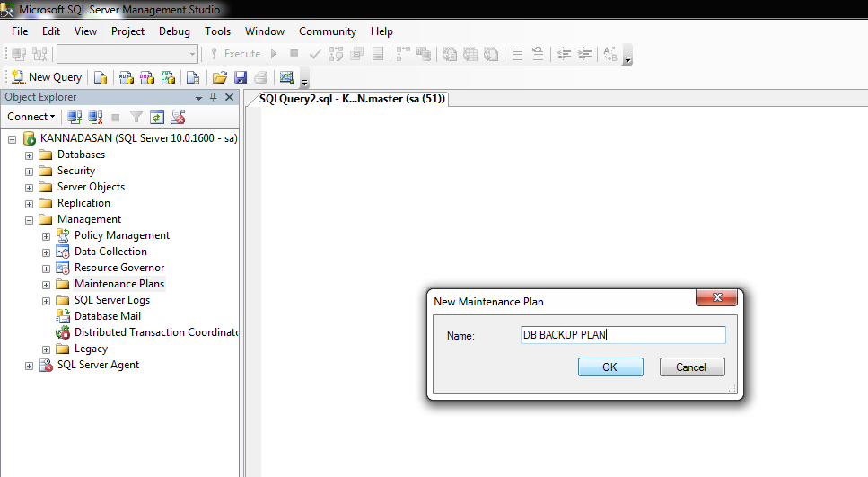Close the New Maintenance Plan dialog
This screenshot has height=477, width=868.
717,297
